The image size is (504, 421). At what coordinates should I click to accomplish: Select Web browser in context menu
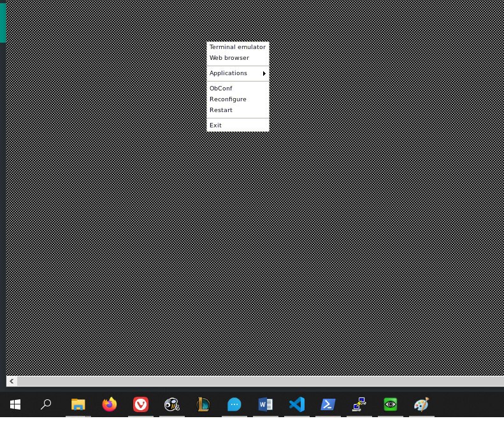(238, 58)
